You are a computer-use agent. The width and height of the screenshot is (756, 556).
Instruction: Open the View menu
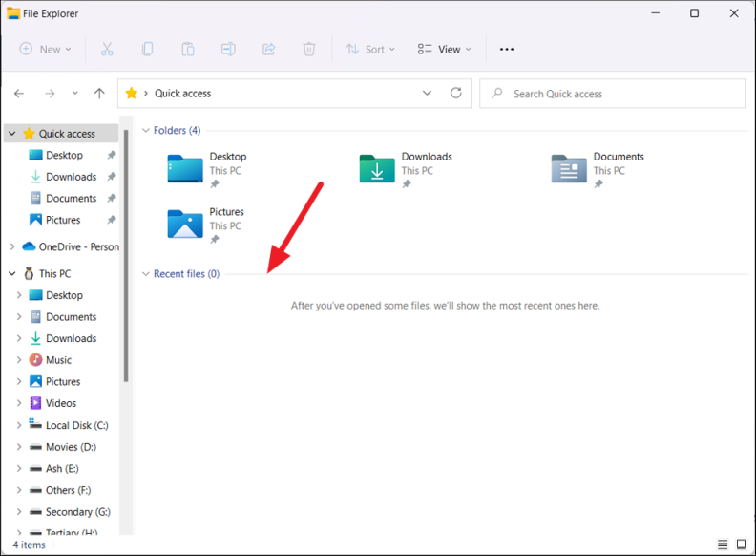[444, 49]
